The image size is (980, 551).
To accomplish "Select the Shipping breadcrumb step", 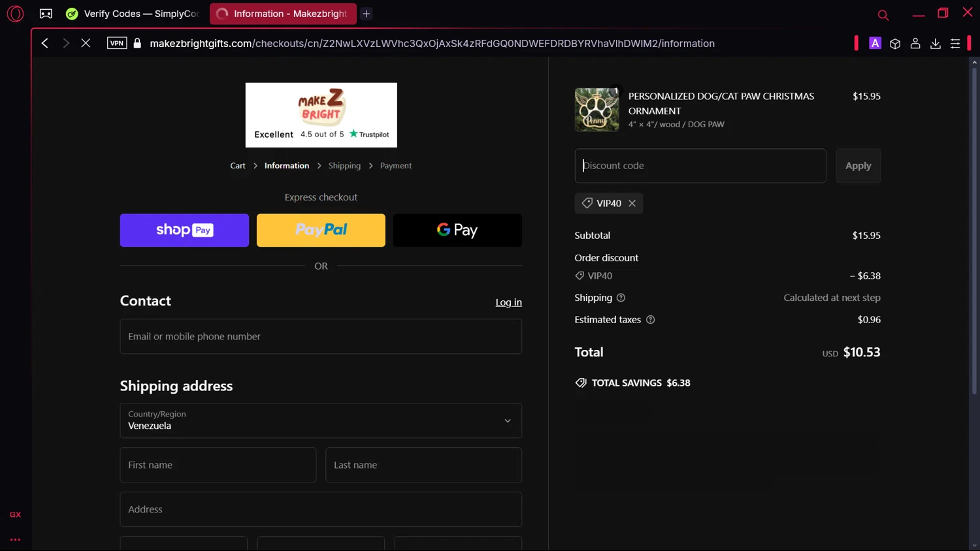I will [x=344, y=166].
